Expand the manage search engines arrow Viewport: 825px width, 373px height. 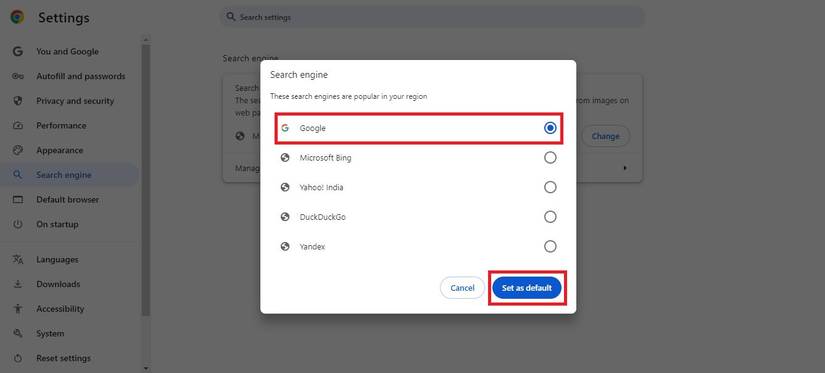[x=625, y=168]
